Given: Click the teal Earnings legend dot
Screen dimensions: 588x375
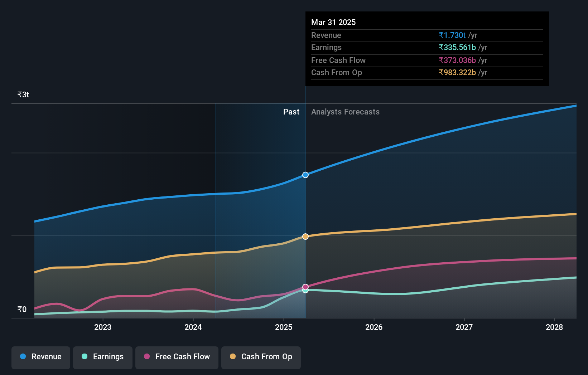Looking at the screenshot, I should pos(85,356).
